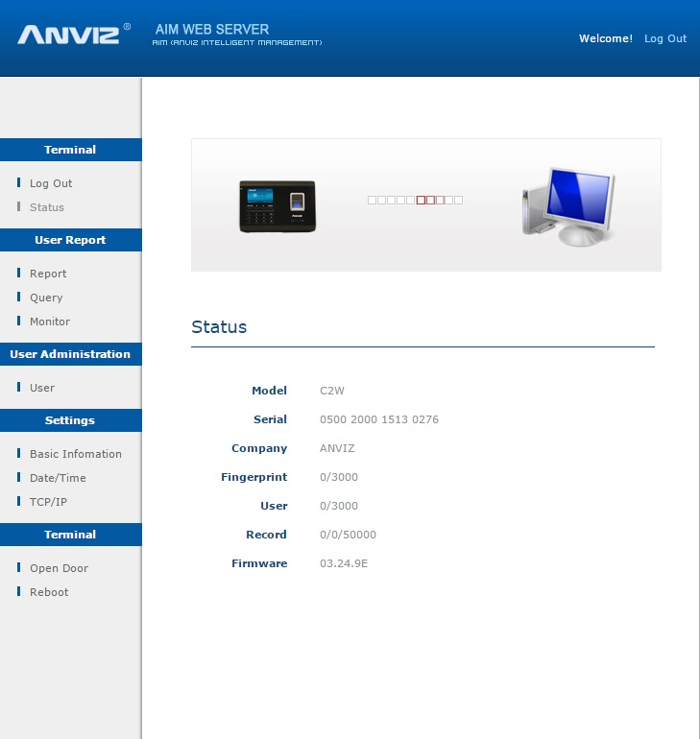700x739 pixels.
Task: Click the Status page heading
Action: (219, 327)
